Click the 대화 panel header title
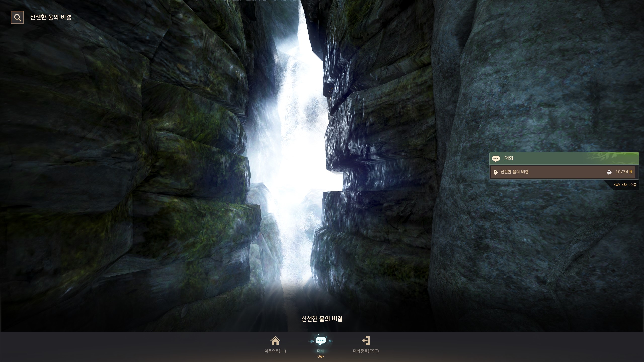Image resolution: width=644 pixels, height=362 pixels. (x=509, y=158)
